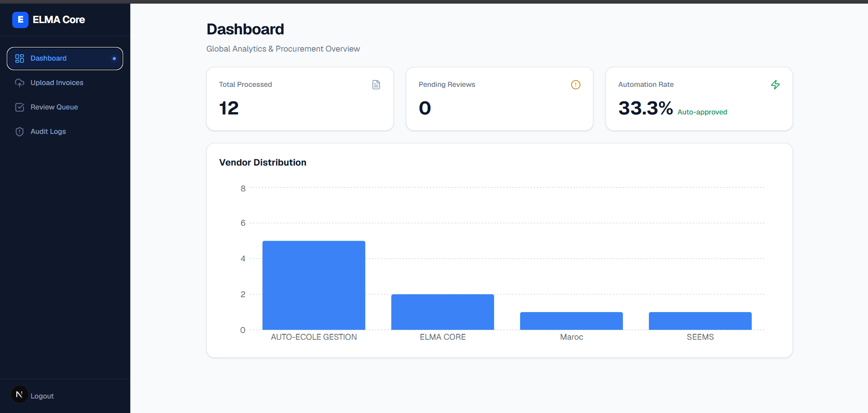This screenshot has height=413, width=868.
Task: Select the ELMA CORE bar in chart
Action: (x=443, y=312)
